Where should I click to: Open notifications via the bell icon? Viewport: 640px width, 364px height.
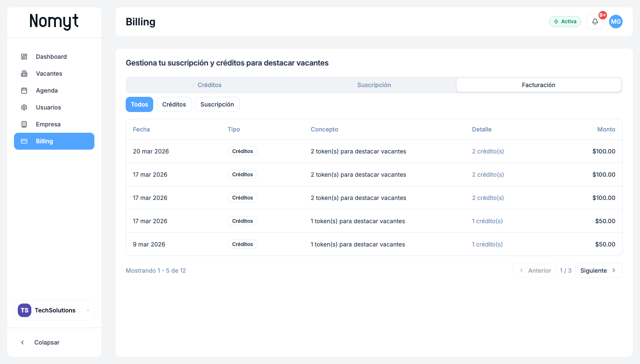pyautogui.click(x=595, y=22)
